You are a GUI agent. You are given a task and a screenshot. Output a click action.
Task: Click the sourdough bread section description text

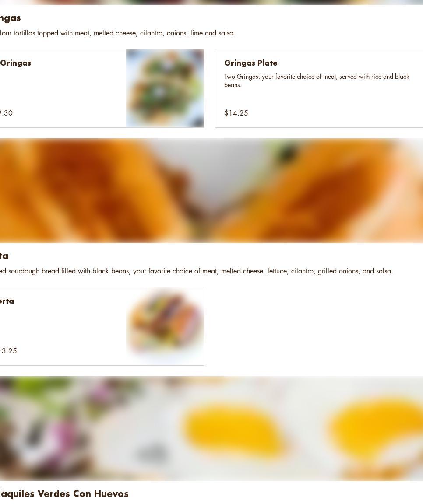(197, 271)
